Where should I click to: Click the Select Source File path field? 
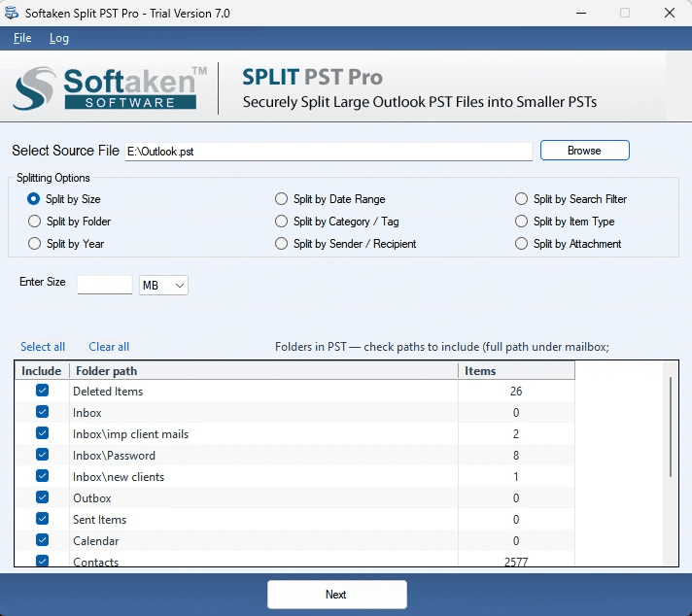point(329,152)
